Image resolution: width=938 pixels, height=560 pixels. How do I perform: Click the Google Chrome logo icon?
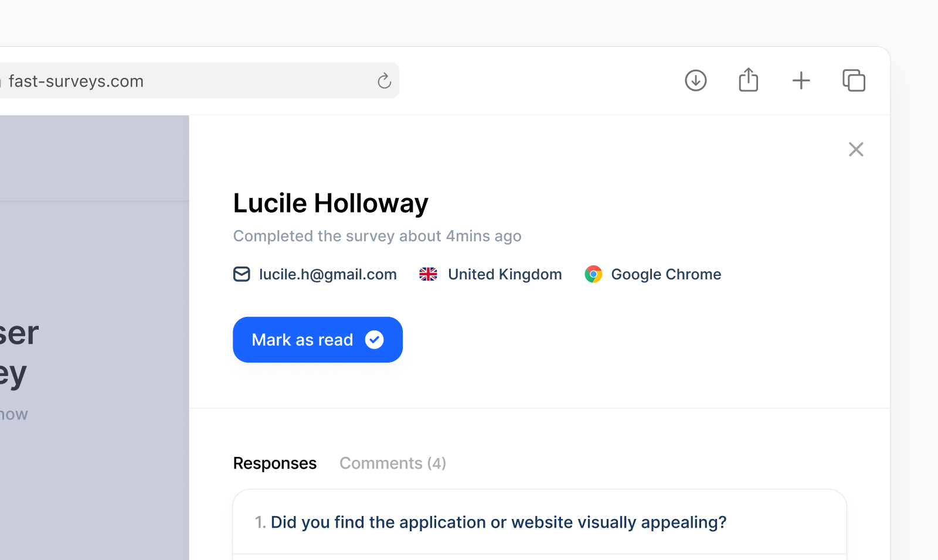[593, 274]
